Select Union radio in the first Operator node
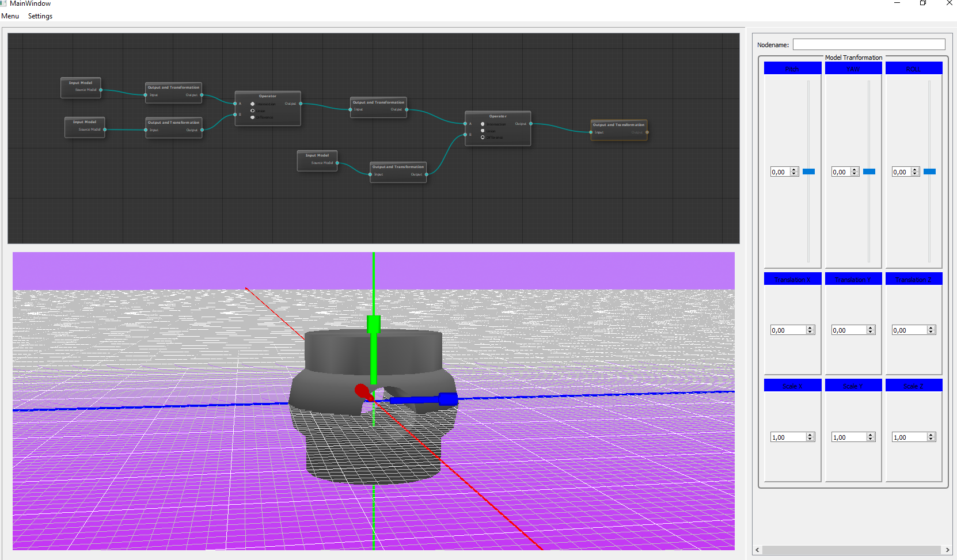This screenshot has height=560, width=957. pyautogui.click(x=252, y=111)
